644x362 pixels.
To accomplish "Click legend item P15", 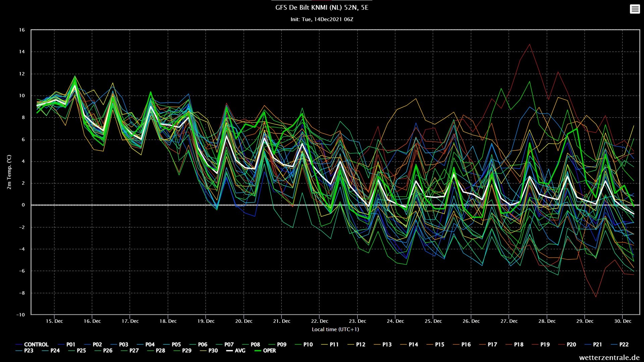I will pos(435,345).
